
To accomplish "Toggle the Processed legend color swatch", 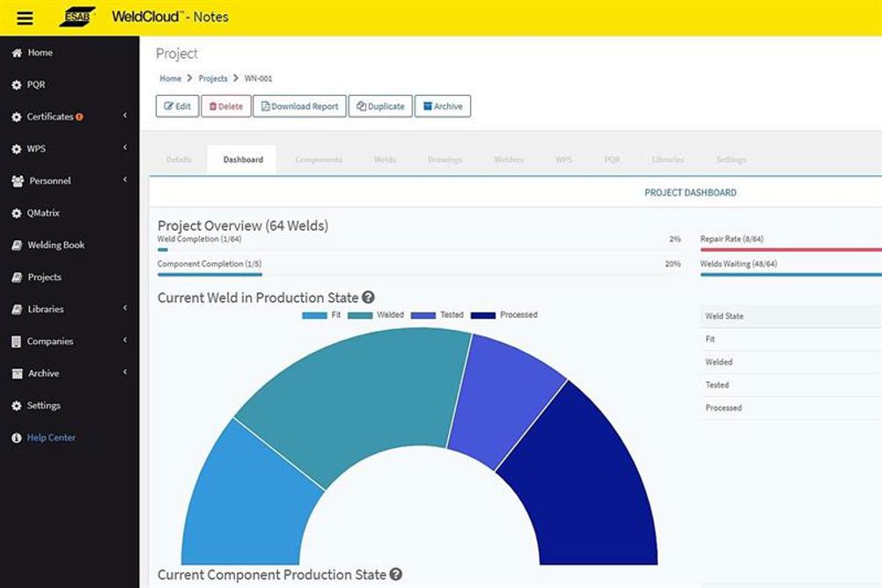I will (x=483, y=315).
